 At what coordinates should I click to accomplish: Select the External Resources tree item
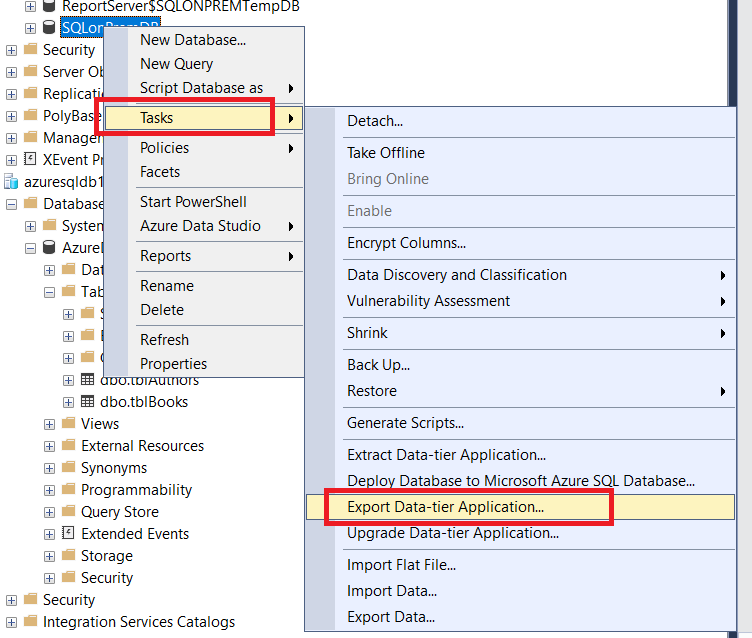(x=142, y=446)
